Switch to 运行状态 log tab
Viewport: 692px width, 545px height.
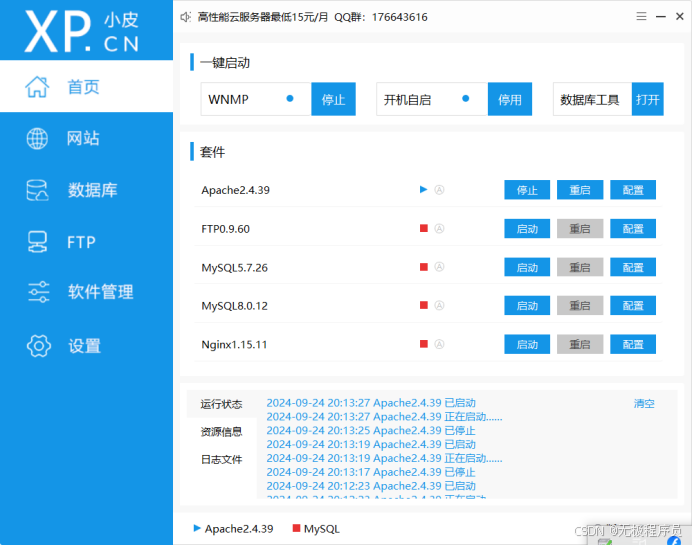pyautogui.click(x=222, y=404)
